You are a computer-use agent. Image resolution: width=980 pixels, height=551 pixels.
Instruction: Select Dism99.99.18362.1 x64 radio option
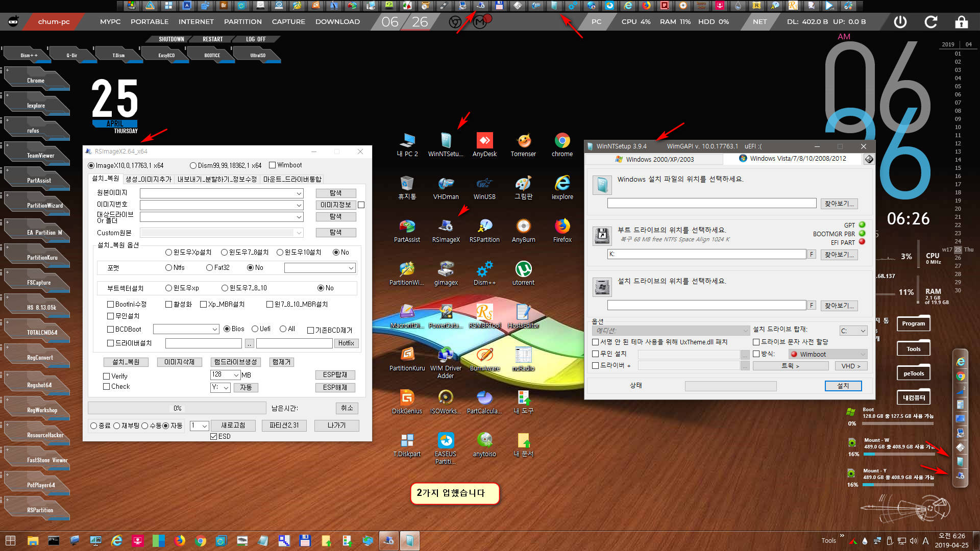(193, 165)
